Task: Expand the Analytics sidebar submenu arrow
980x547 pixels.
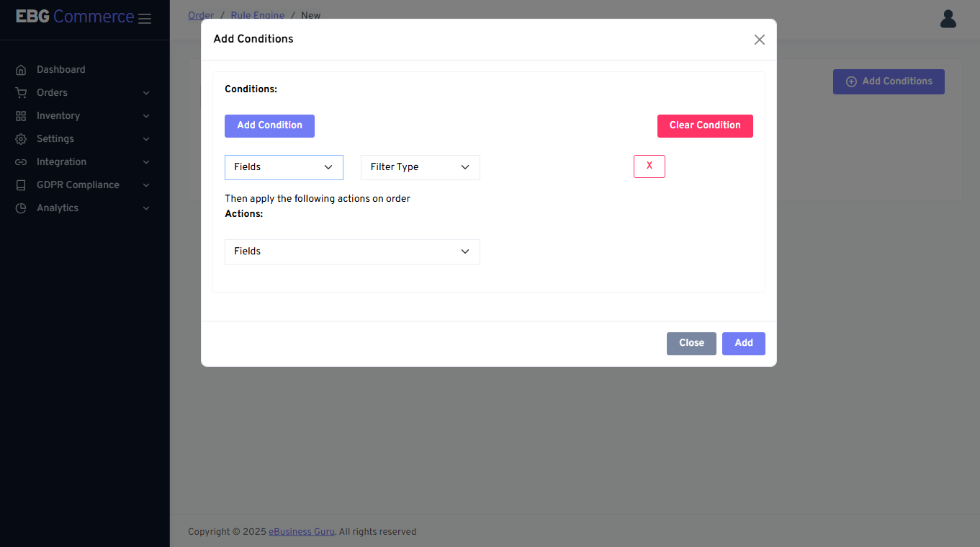Action: coord(146,208)
